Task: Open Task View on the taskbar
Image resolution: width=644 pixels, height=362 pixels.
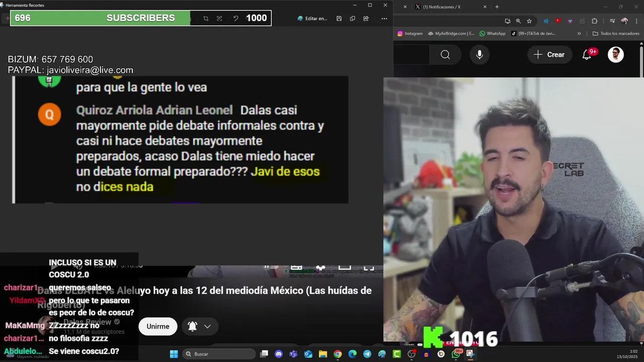Action: [x=264, y=354]
